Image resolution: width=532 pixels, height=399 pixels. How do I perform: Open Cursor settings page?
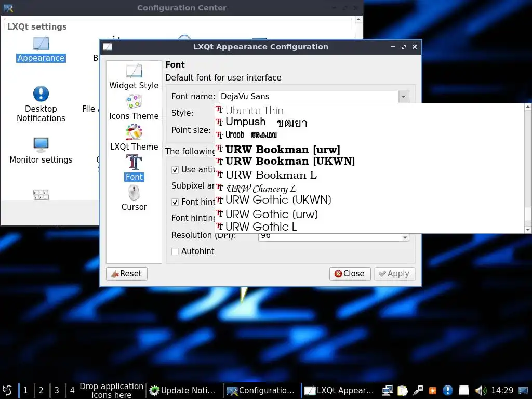coord(134,198)
